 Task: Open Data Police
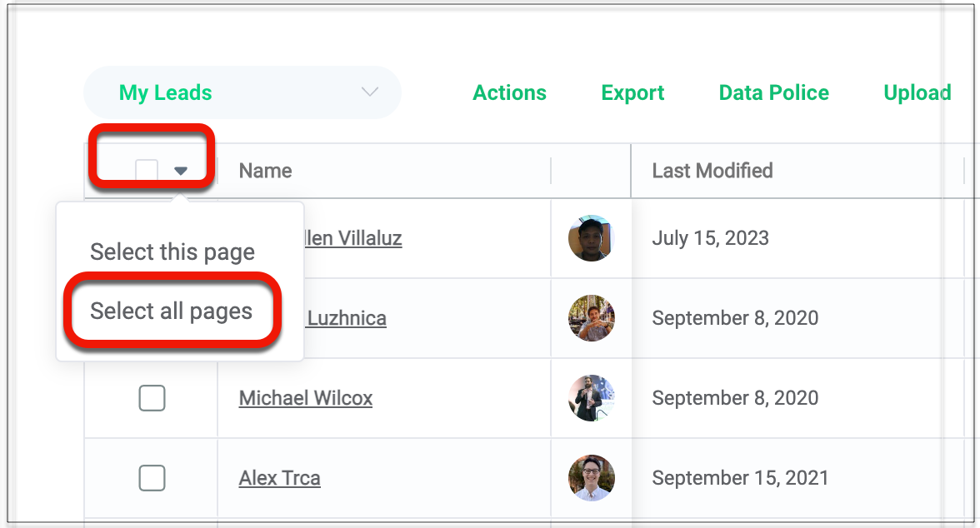click(773, 92)
